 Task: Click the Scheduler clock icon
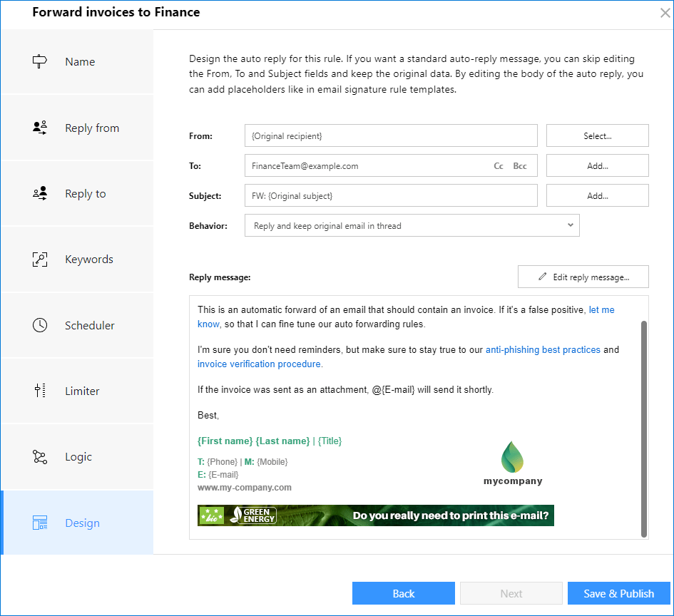click(40, 325)
